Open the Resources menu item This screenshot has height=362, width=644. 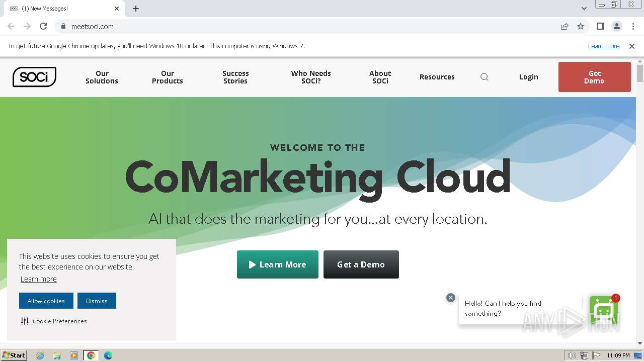click(x=437, y=77)
